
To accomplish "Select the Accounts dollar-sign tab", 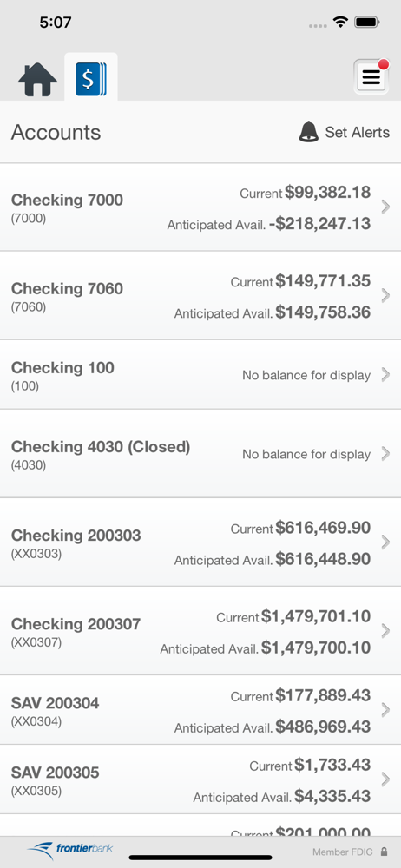I will click(91, 79).
